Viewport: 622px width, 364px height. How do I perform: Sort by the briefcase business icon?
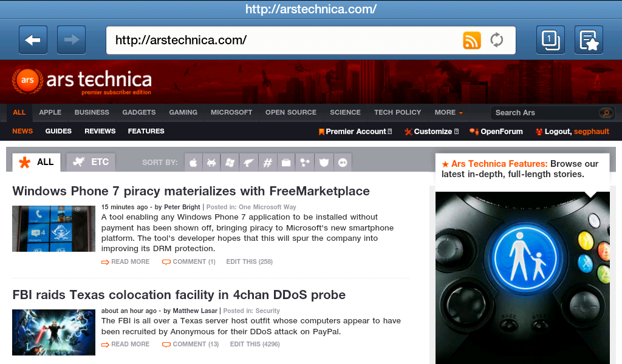286,163
